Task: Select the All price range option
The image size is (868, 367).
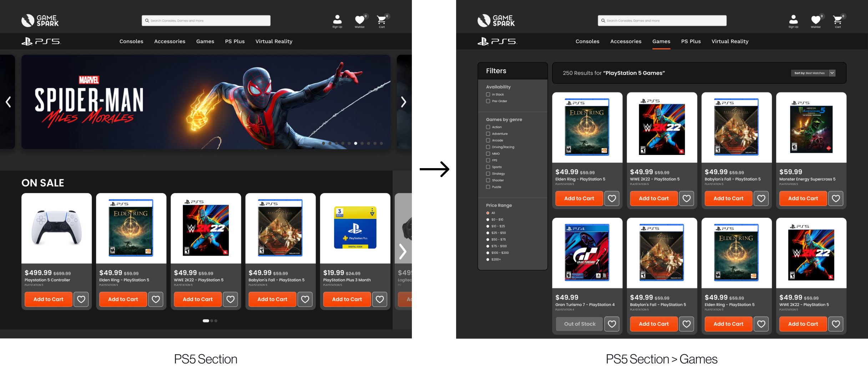Action: [x=488, y=213]
